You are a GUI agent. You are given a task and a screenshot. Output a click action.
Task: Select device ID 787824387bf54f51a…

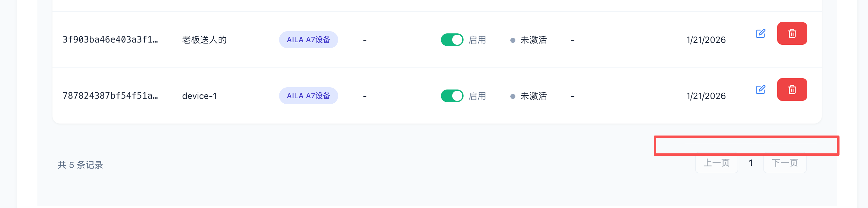click(x=110, y=96)
